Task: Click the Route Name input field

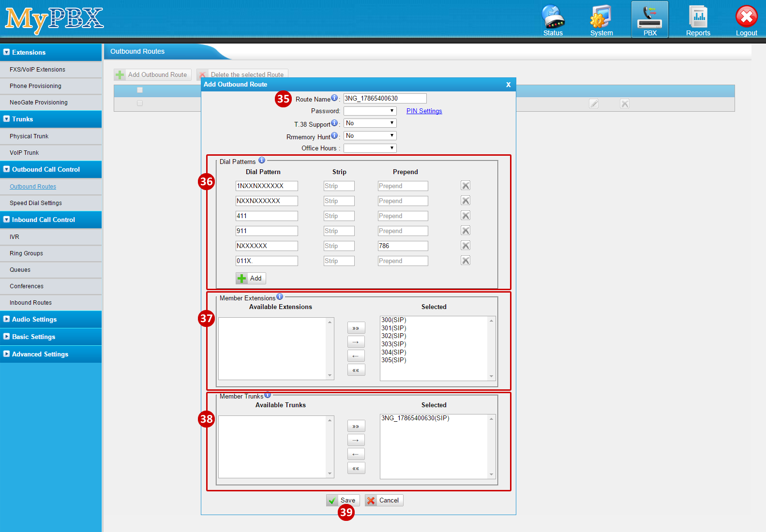Action: (x=385, y=98)
